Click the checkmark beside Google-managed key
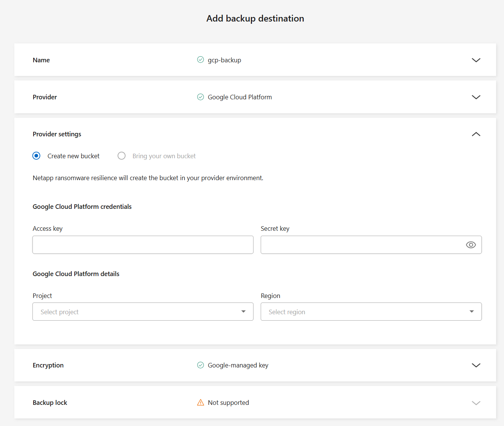Viewport: 504px width, 426px height. pos(200,365)
